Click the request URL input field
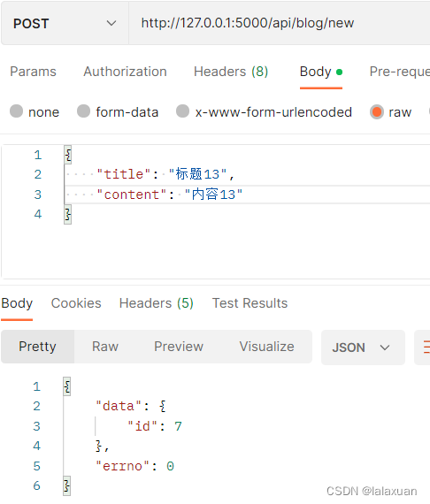430x504 pixels. [280, 23]
